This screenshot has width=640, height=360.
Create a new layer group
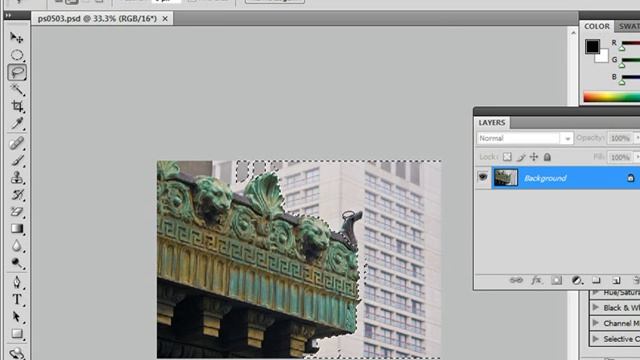tap(596, 280)
